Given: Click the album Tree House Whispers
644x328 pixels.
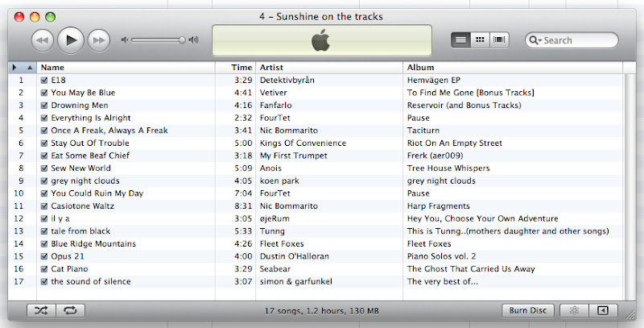Looking at the screenshot, I should coord(448,168).
